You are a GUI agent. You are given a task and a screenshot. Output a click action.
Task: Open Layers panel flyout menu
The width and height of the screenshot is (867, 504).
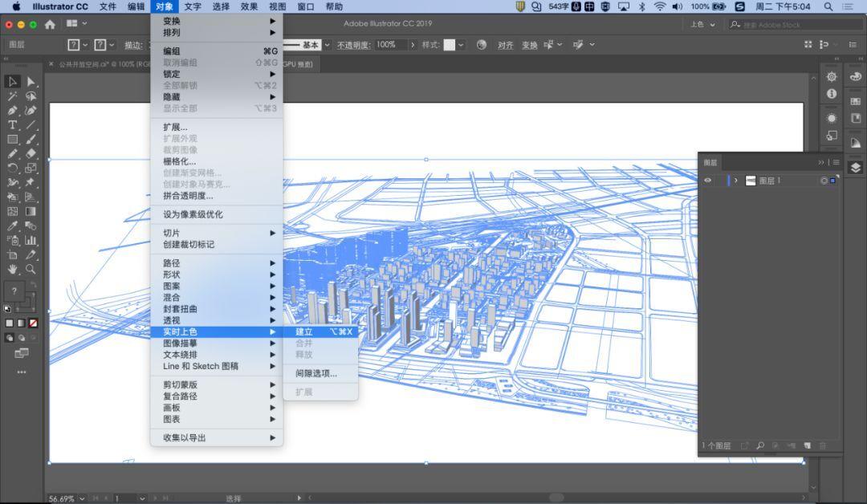836,162
